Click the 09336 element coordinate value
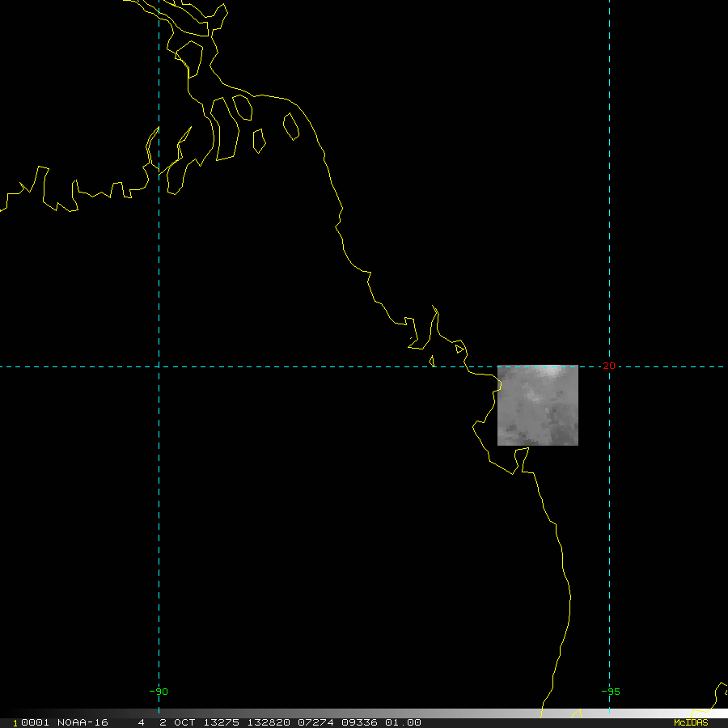Viewport: 728px width, 728px height. pyautogui.click(x=359, y=722)
